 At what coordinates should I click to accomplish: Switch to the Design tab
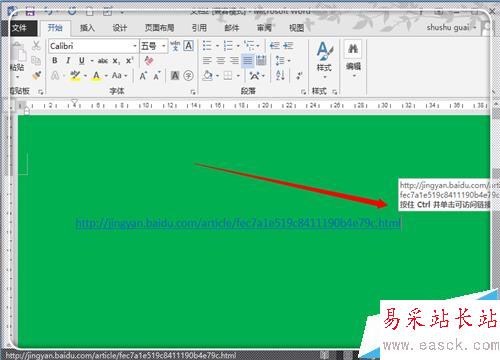coord(120,28)
